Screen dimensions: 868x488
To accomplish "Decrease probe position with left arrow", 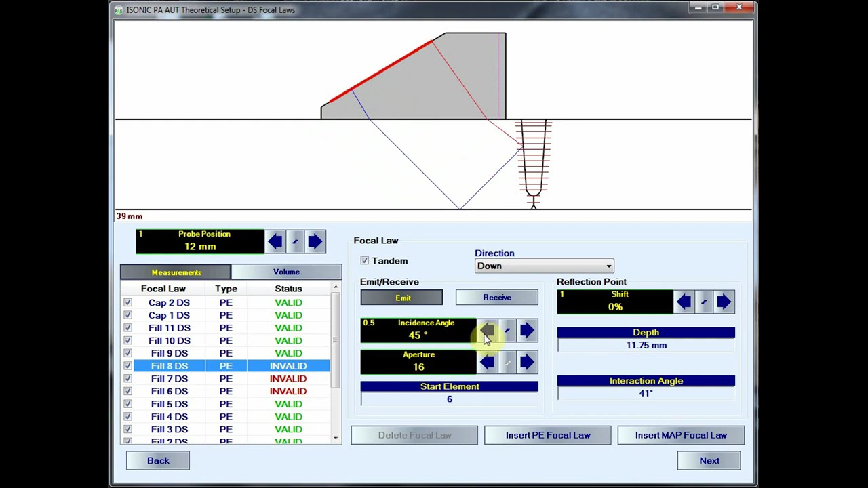I will [275, 242].
